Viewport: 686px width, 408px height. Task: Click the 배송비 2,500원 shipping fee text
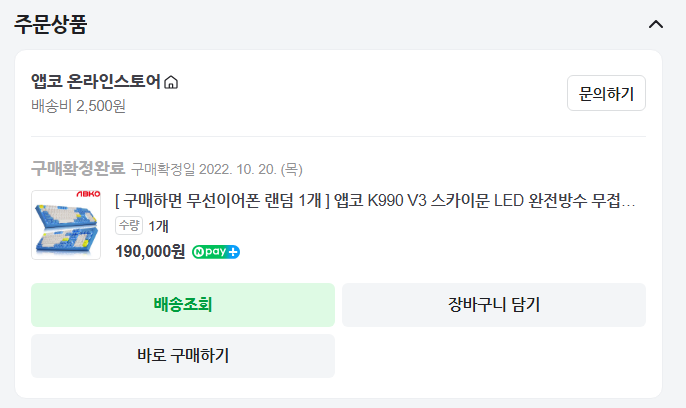[78, 105]
